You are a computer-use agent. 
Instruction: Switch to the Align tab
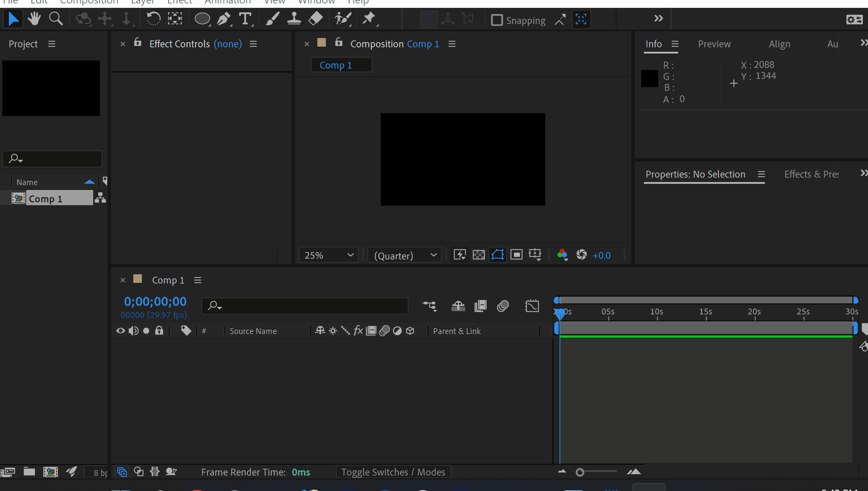pos(779,44)
